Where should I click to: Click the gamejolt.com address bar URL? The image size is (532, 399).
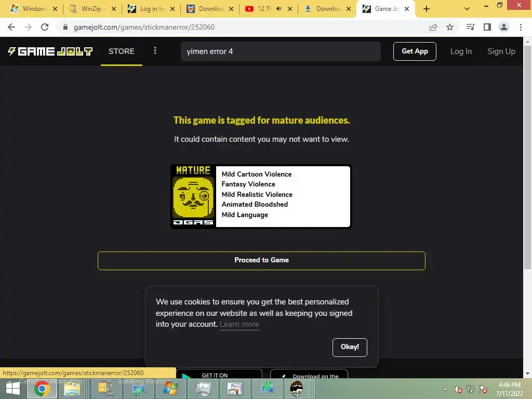coord(144,27)
